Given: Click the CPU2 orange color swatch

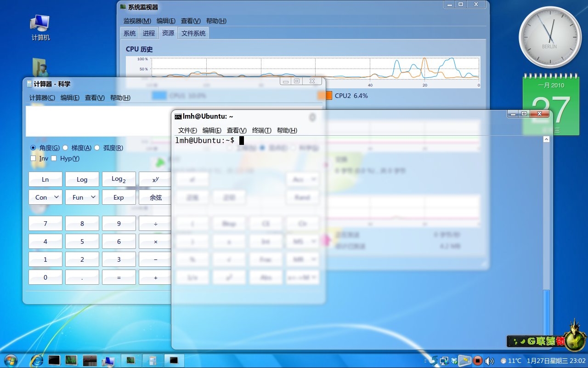Looking at the screenshot, I should 325,96.
